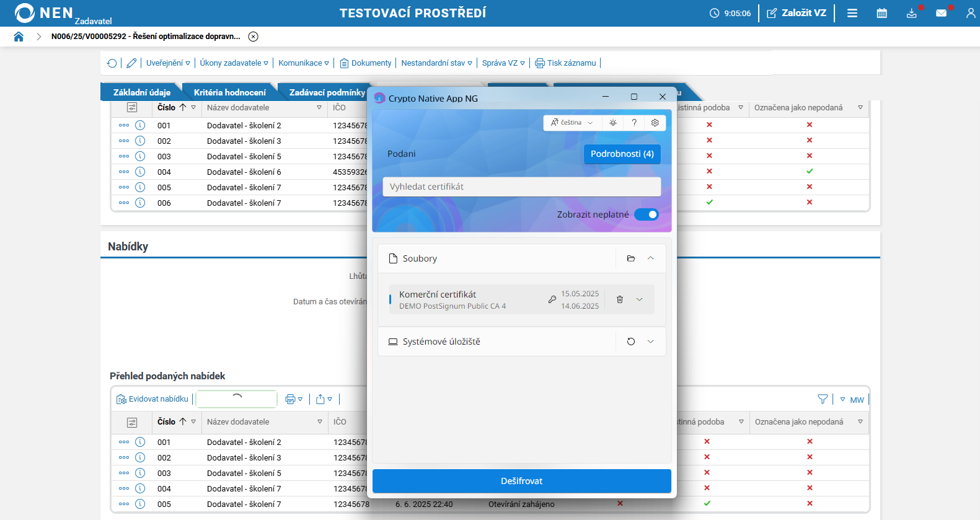The width and height of the screenshot is (980, 520).
Task: Open export dropdown in Přehled podaných nabídek toolbar
Action: (324, 399)
